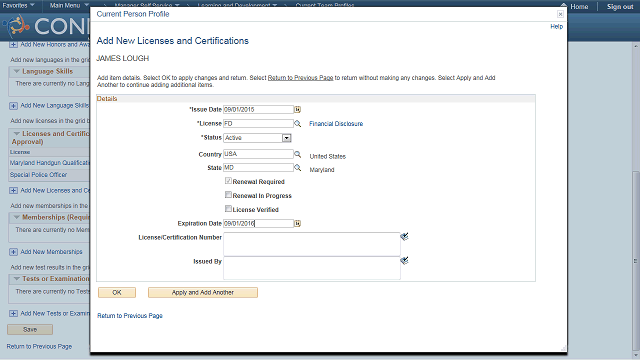
Task: Click the plus icon for Add New Tests
Action: tap(13, 313)
